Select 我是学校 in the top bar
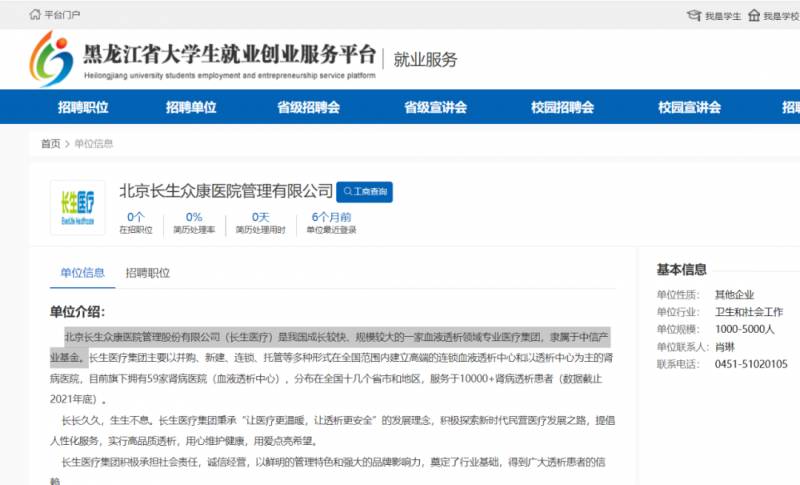 pyautogui.click(x=781, y=16)
